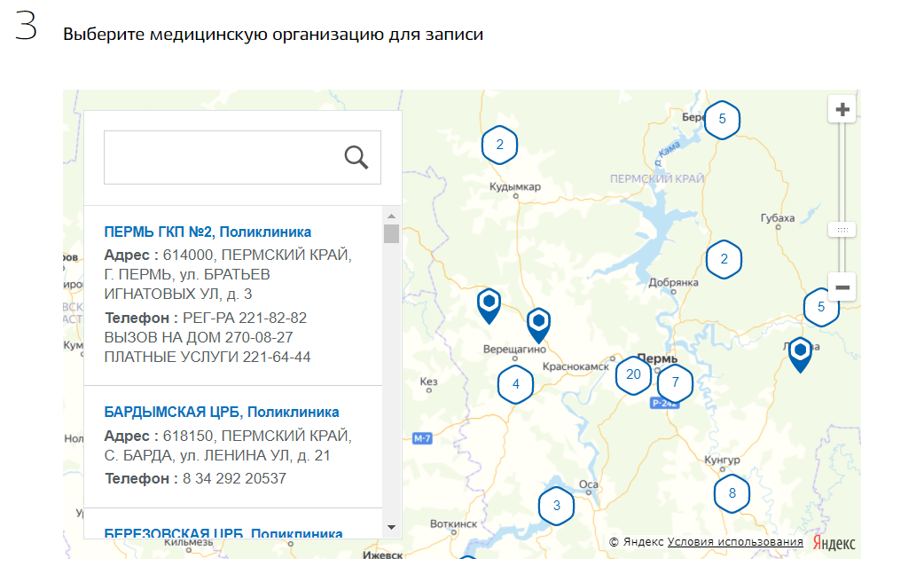This screenshot has height=582, width=924.
Task: Zoom out the map with minus button
Action: [842, 287]
